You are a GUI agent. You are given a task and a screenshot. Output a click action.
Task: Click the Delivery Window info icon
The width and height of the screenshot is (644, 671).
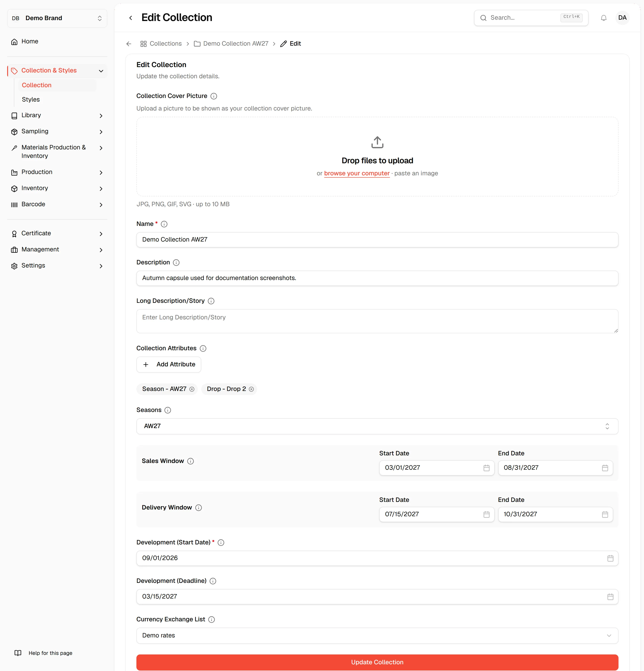[198, 508]
